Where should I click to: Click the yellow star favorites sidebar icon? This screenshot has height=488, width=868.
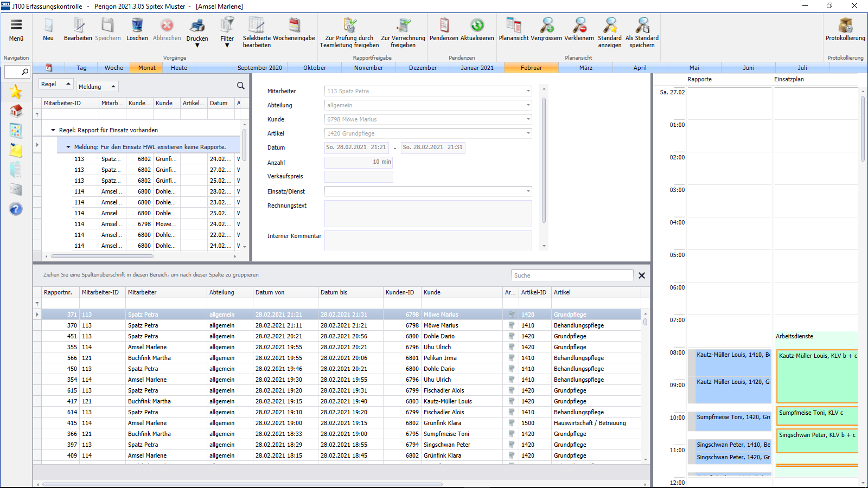coord(16,92)
